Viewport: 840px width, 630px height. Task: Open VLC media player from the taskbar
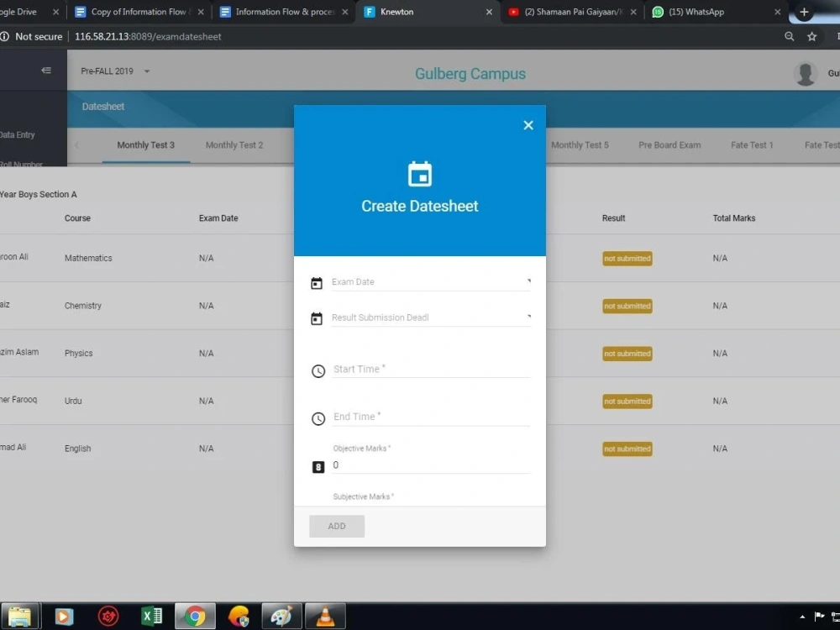click(324, 617)
